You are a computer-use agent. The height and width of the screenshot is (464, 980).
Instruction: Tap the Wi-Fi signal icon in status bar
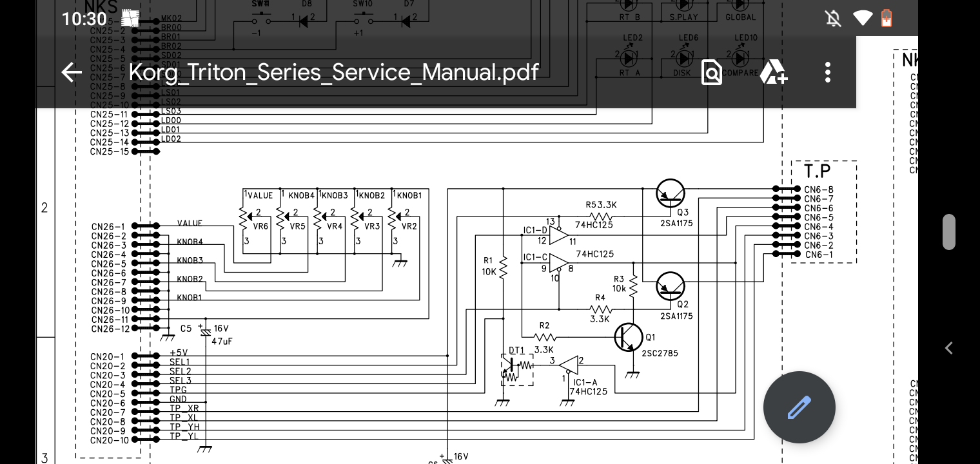(x=862, y=18)
